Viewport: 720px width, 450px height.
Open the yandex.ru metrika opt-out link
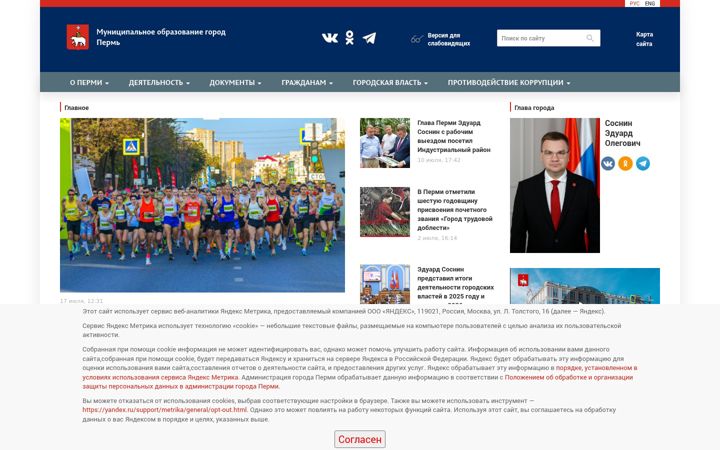165,410
